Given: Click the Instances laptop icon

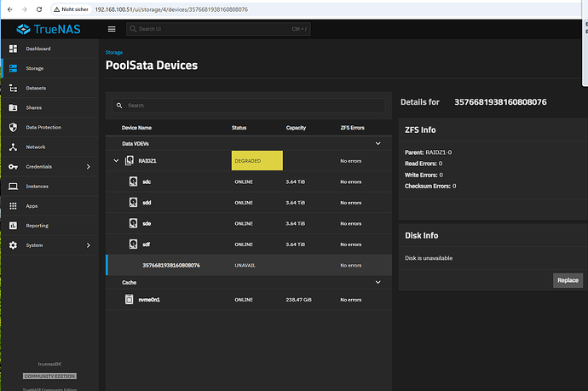Looking at the screenshot, I should click(x=13, y=187).
